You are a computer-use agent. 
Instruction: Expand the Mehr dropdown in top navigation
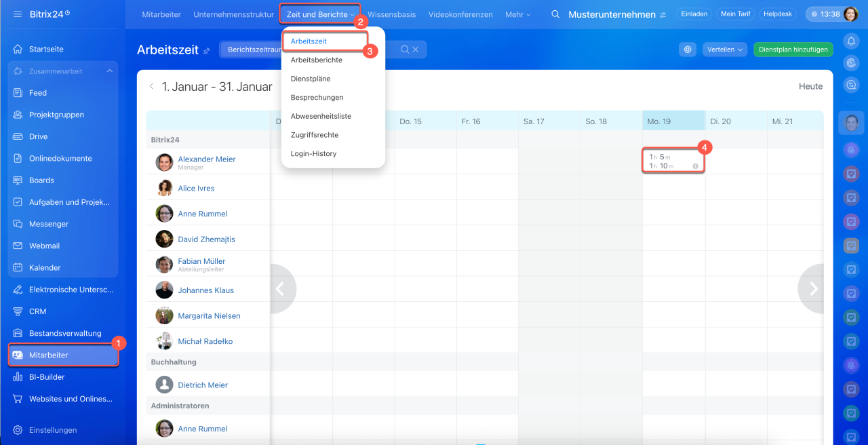tap(518, 14)
